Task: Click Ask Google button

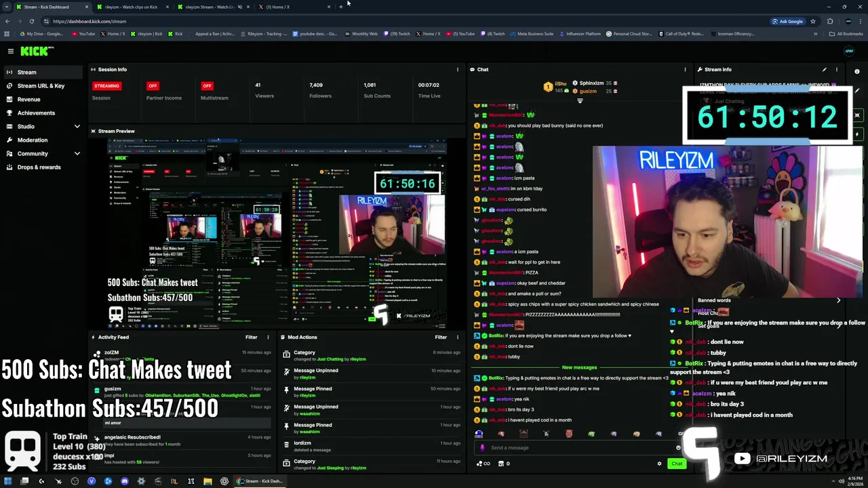Action: click(787, 21)
